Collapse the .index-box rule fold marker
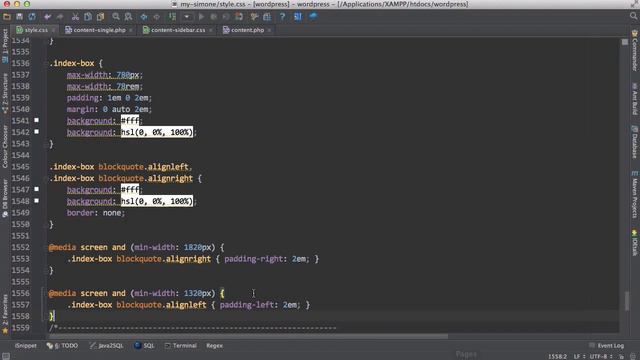This screenshot has width=640, height=360. pyautogui.click(x=45, y=63)
